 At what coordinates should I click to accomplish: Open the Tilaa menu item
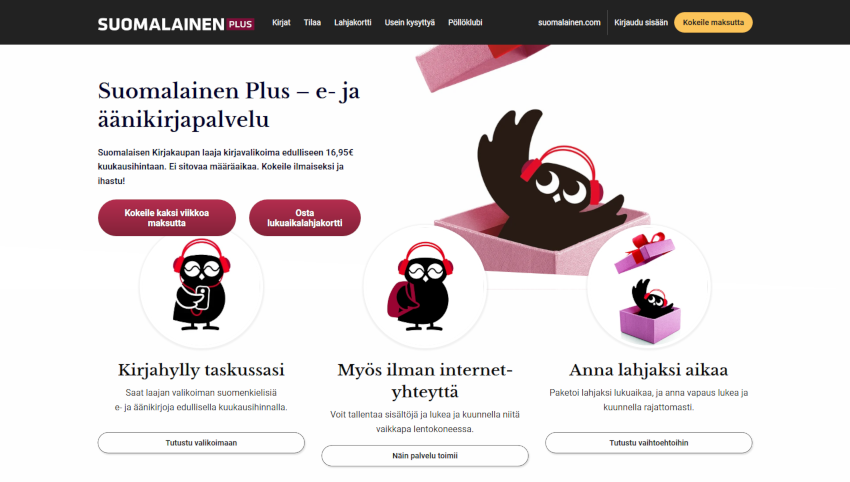[312, 22]
